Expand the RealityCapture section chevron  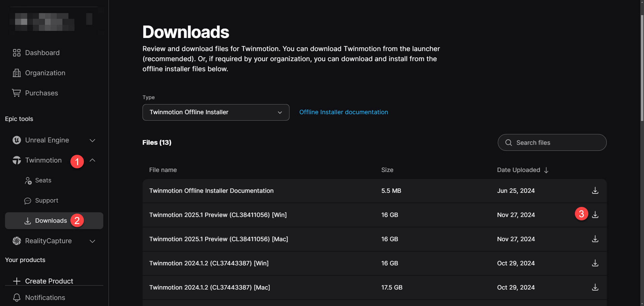[93, 241]
